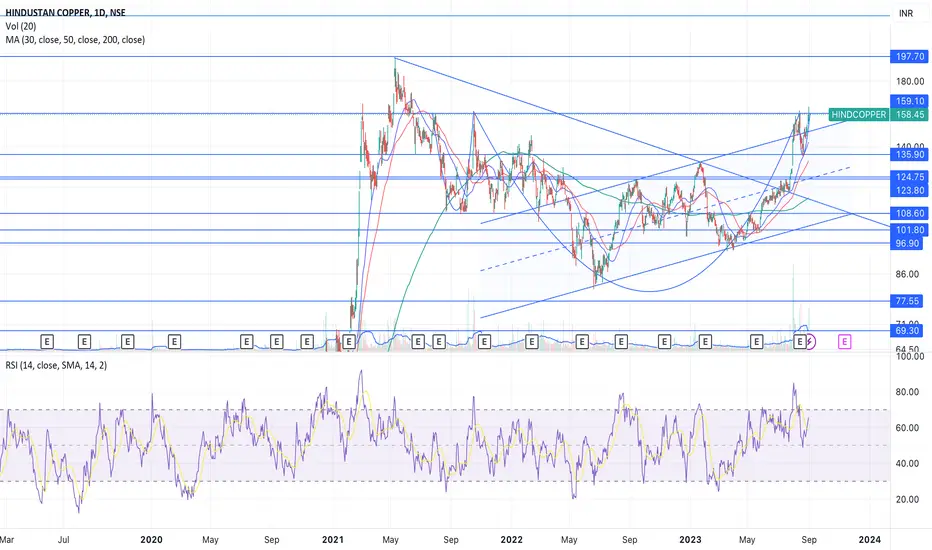Click the HINDUSTAN COPPER, 1D, NSE title
Screen dimensions: 932x550
tap(65, 12)
